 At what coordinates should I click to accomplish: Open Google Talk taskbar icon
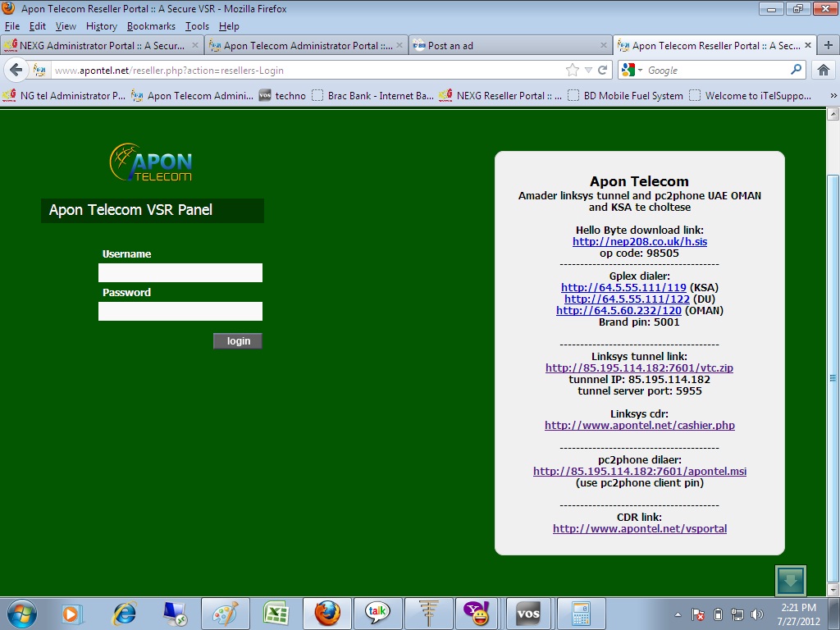point(377,614)
